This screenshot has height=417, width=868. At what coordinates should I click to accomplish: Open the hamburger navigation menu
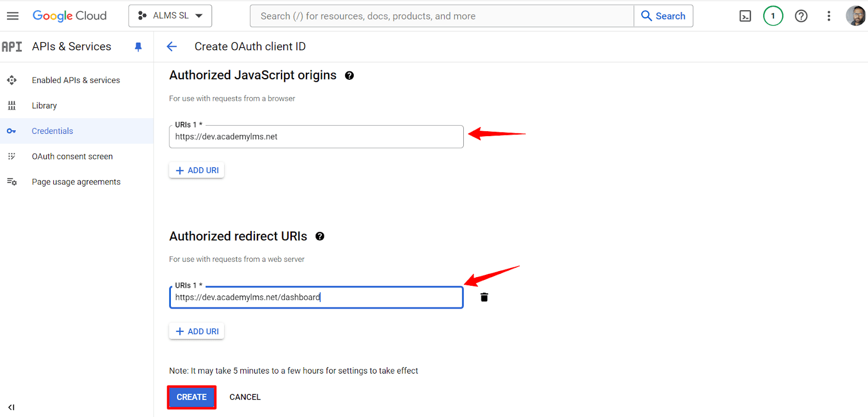tap(12, 16)
